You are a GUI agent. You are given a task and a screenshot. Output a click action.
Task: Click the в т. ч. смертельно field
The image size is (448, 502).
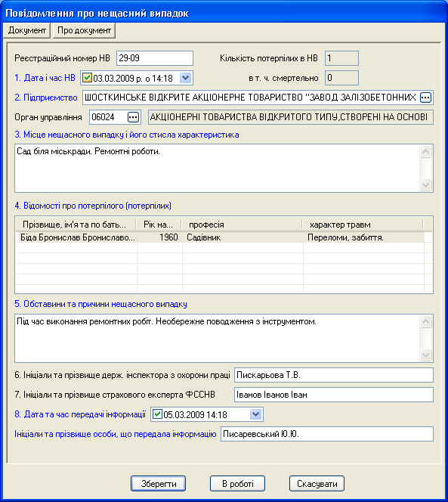[x=341, y=78]
